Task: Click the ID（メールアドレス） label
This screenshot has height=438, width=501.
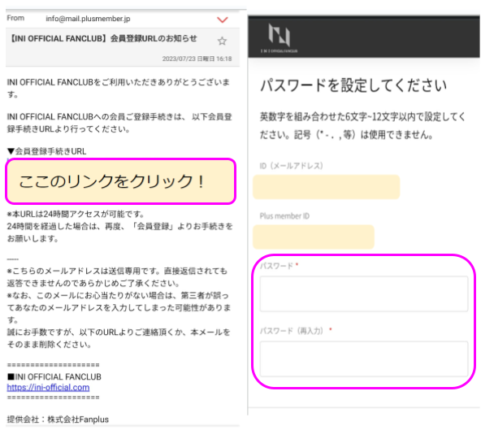Action: click(x=291, y=166)
